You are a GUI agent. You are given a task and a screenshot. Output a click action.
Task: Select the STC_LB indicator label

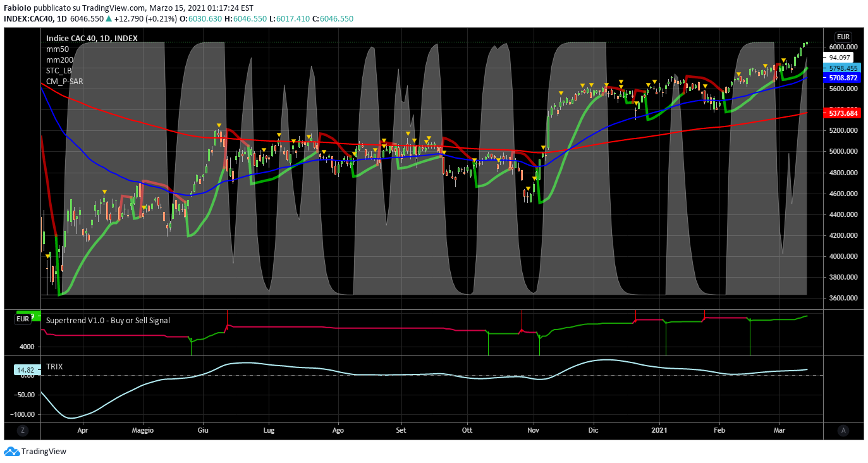(59, 70)
